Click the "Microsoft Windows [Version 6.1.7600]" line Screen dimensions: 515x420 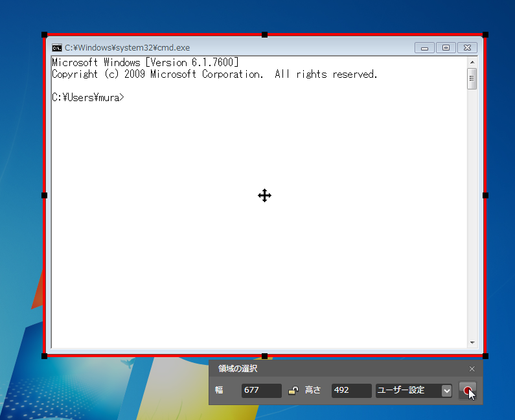click(x=145, y=62)
